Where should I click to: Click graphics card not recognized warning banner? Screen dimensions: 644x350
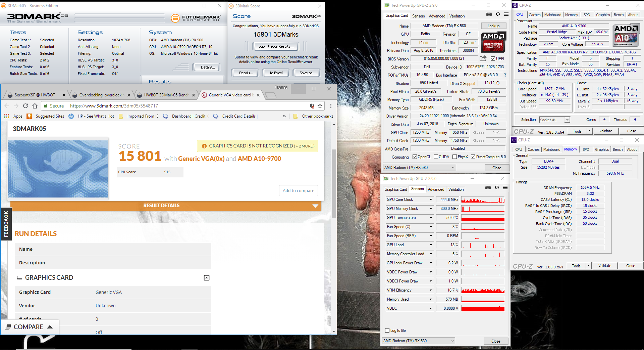click(258, 146)
